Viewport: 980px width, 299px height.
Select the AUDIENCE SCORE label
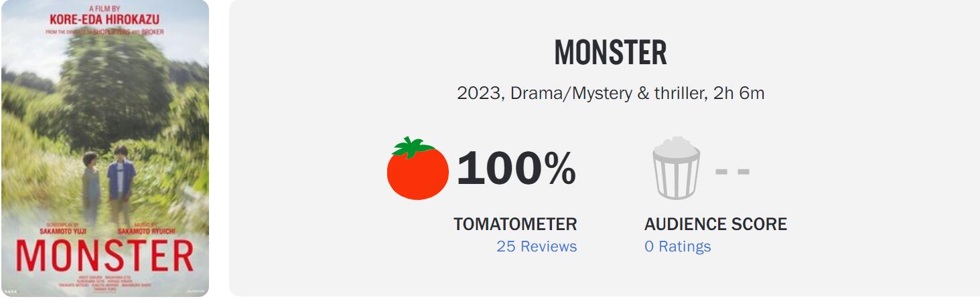[715, 224]
